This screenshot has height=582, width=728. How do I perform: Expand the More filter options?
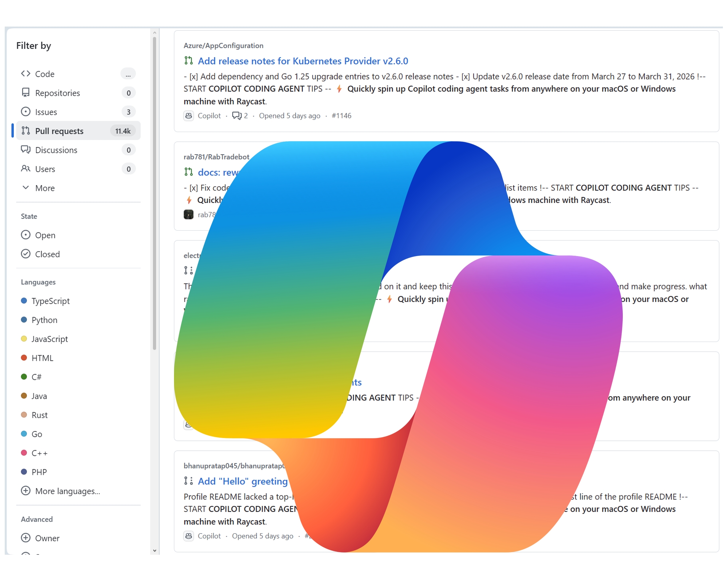[44, 188]
